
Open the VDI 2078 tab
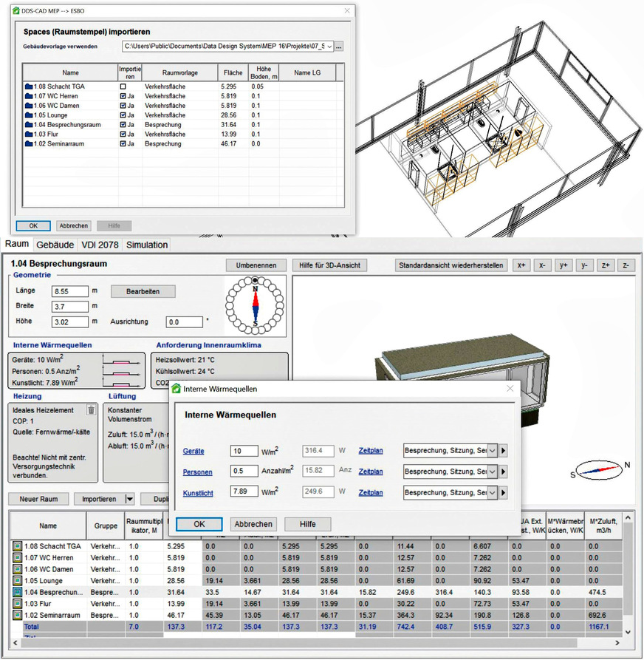pos(100,245)
